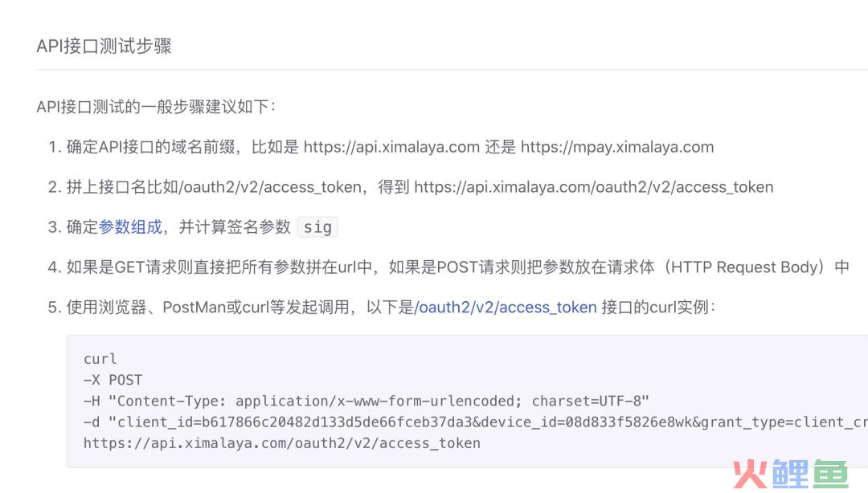
Task: Click the intro sentence API接口测试的一般步骤建议如下
Action: pos(156,107)
